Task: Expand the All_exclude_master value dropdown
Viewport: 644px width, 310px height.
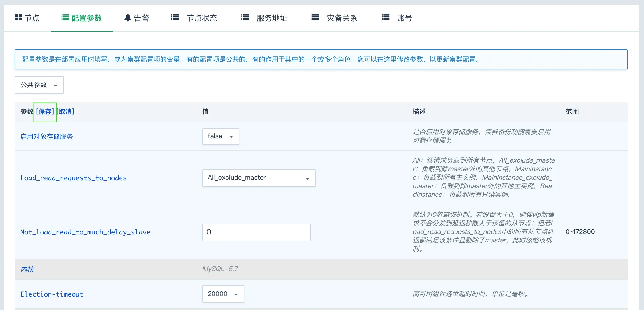Action: 258,178
